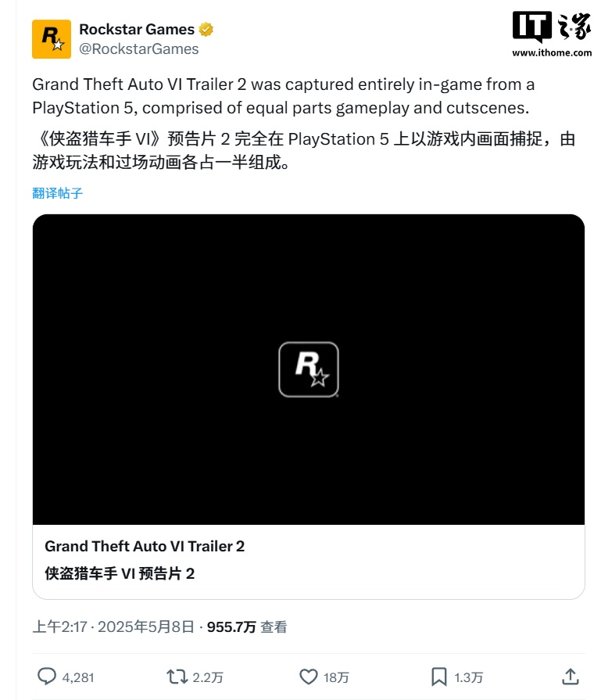Screen dimensions: 601x700
Task: Open the Grand Theft Auto VI Trailer 2 card title
Action: click(145, 547)
